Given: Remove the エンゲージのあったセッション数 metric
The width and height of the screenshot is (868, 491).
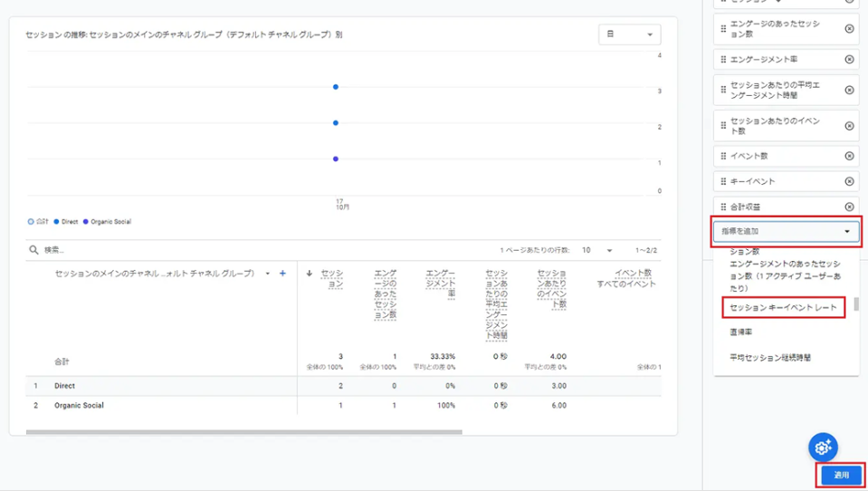Looking at the screenshot, I should [849, 29].
